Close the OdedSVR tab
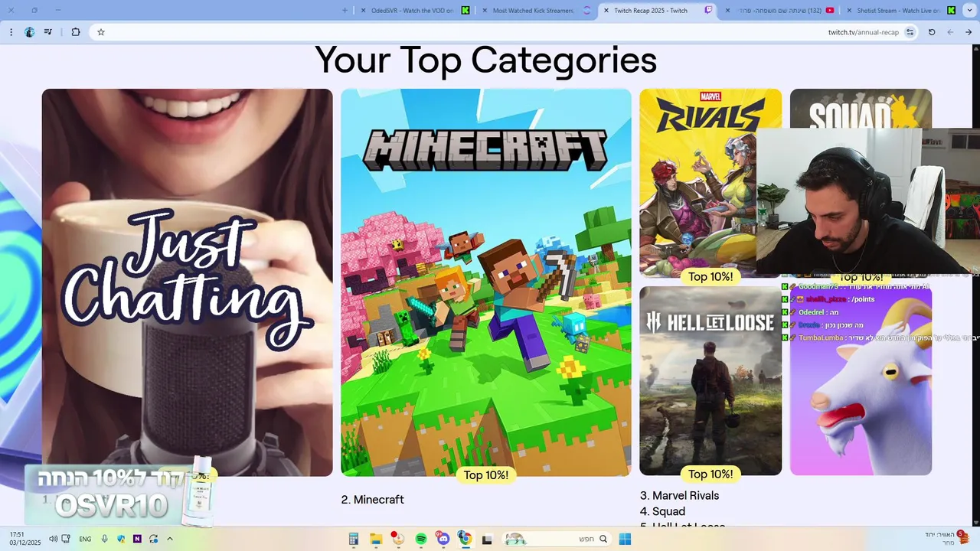The width and height of the screenshot is (980, 551). 364,11
